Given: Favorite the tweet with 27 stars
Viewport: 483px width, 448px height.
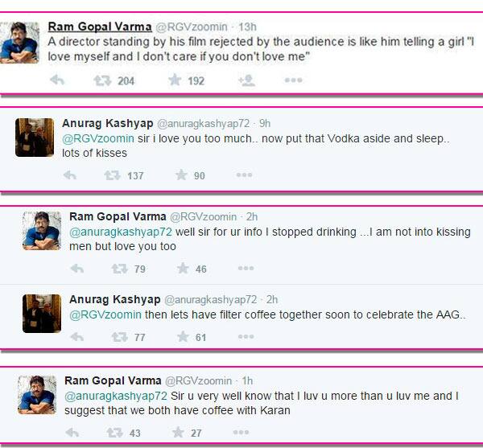Looking at the screenshot, I should tap(178, 432).
